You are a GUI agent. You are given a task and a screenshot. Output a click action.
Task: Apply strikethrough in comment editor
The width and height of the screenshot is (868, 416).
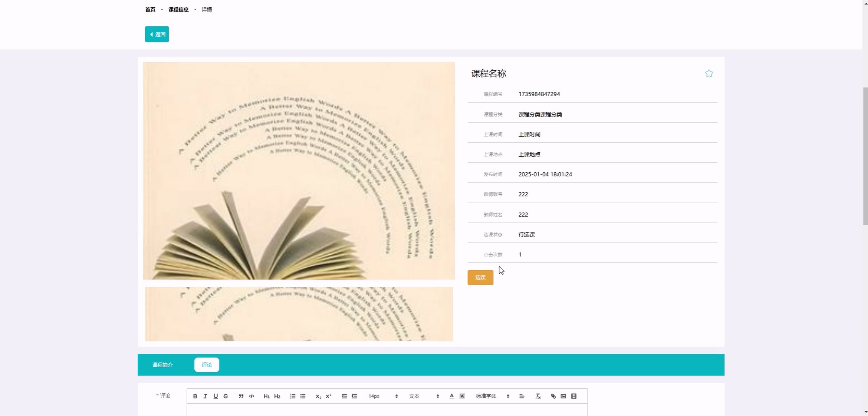pos(226,396)
